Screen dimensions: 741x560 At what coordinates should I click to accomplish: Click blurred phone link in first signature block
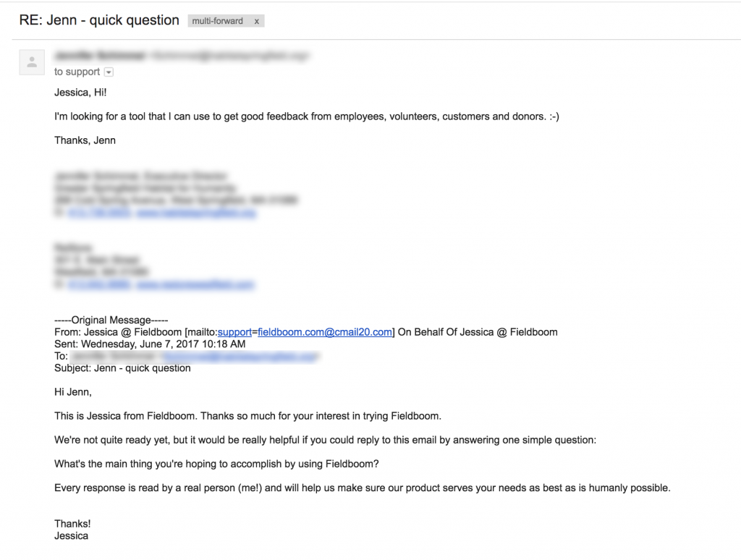(x=99, y=213)
